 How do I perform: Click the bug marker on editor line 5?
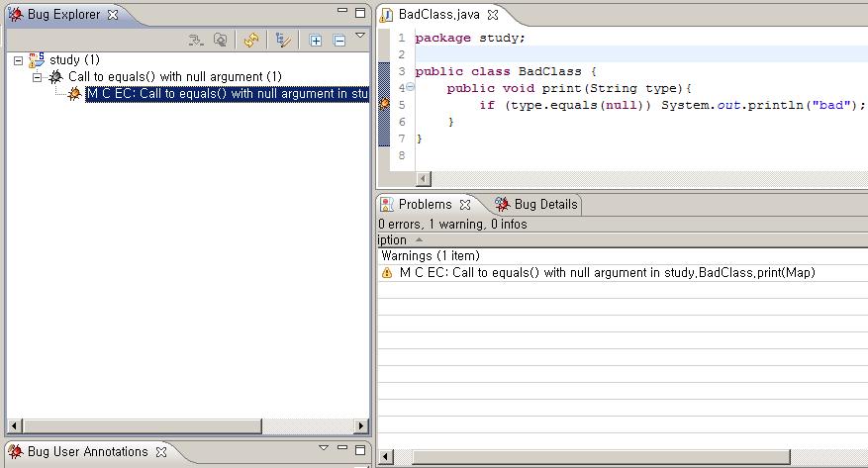point(384,104)
